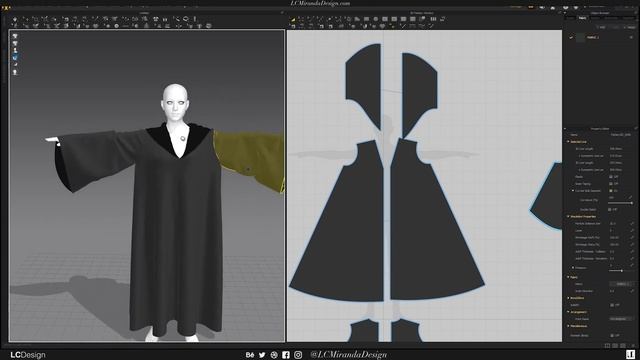
Task: Open the Fabric dropdown in Property Editor
Action: pyautogui.click(x=622, y=284)
